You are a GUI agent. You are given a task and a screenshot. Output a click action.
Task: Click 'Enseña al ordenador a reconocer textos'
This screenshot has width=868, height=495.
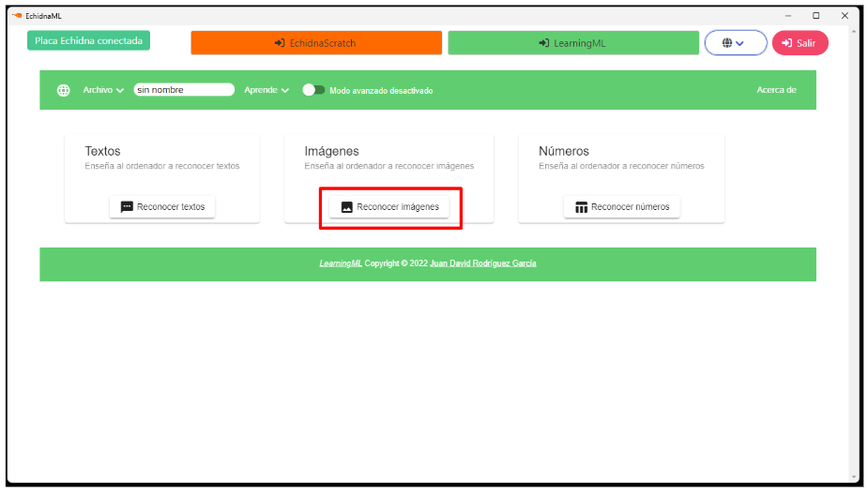point(162,166)
